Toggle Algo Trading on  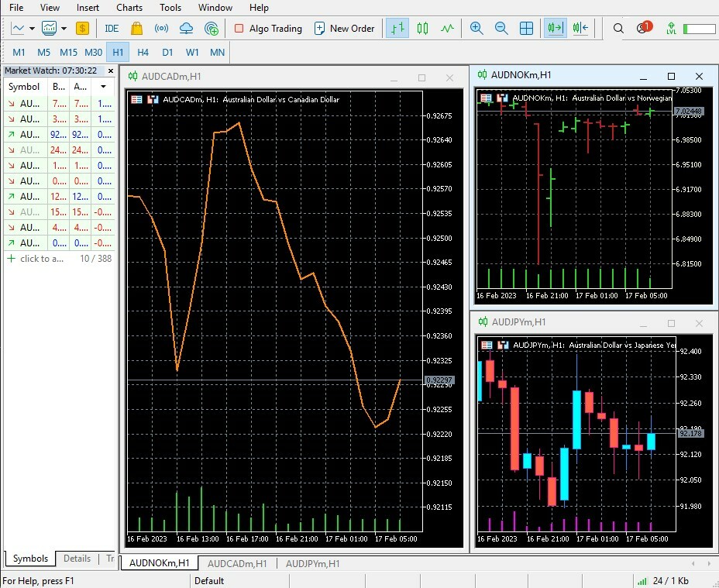267,29
